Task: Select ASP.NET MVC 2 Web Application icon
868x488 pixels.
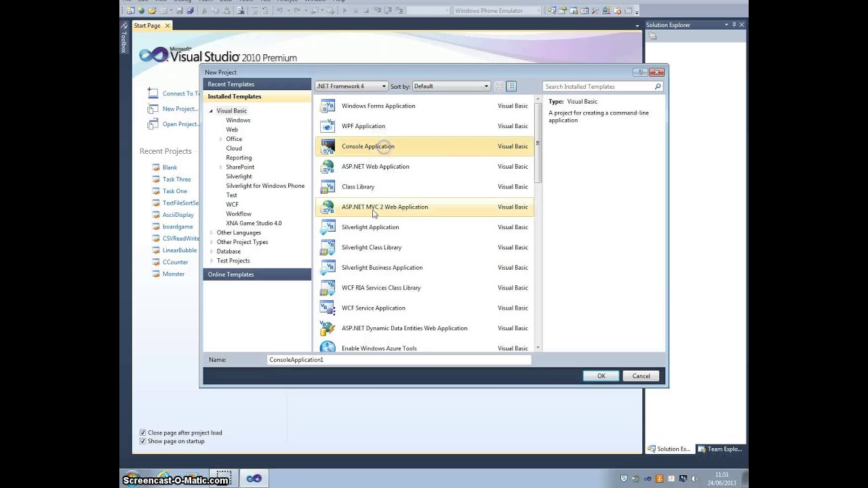Action: pyautogui.click(x=328, y=207)
